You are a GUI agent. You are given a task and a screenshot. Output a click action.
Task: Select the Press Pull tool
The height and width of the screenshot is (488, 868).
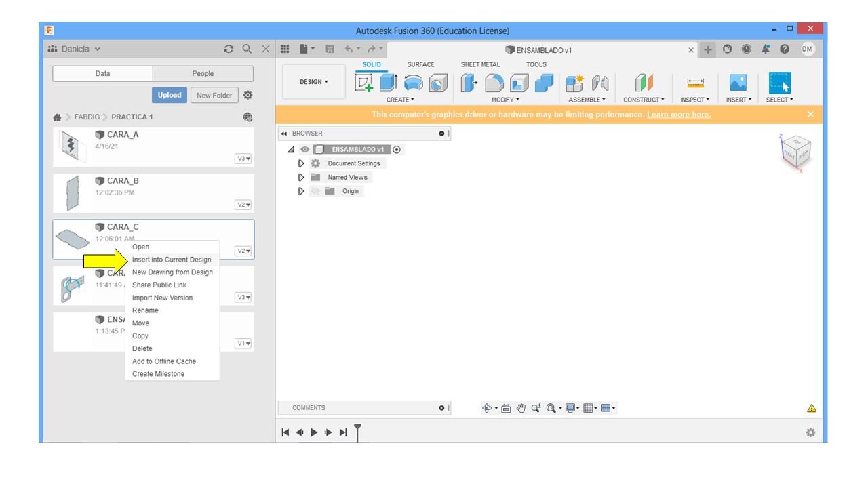(x=469, y=83)
